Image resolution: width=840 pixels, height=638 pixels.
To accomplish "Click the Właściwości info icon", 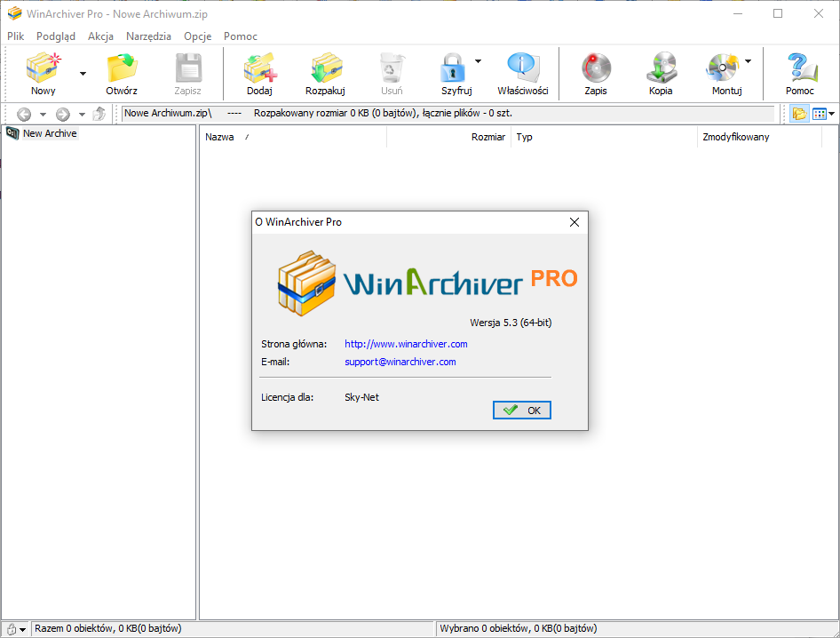I will 523,68.
